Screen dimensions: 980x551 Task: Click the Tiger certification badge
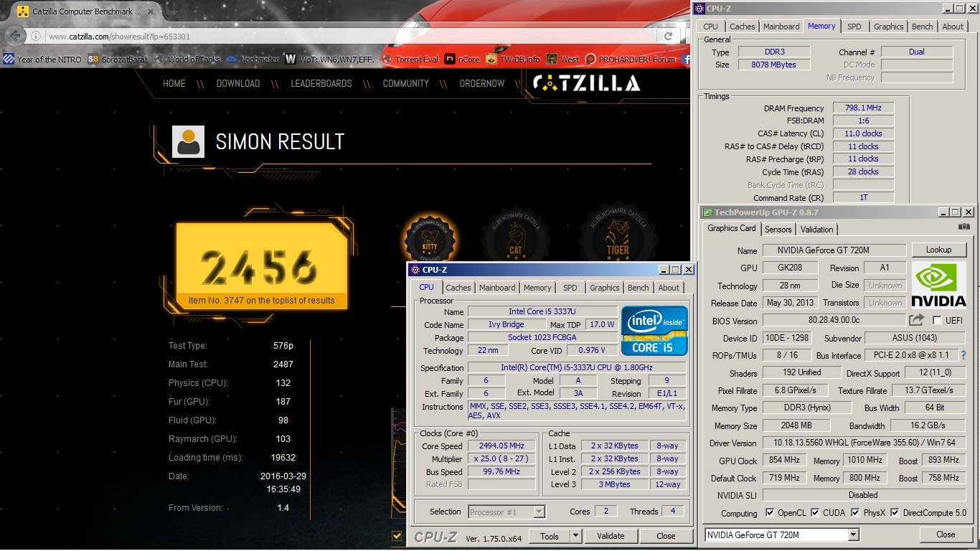618,233
